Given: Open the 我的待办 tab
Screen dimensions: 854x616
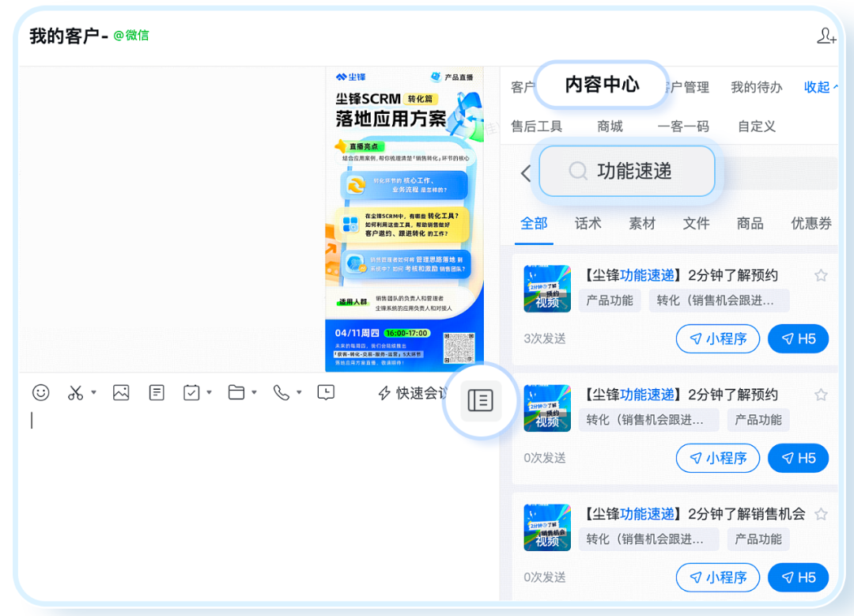Looking at the screenshot, I should coord(756,87).
